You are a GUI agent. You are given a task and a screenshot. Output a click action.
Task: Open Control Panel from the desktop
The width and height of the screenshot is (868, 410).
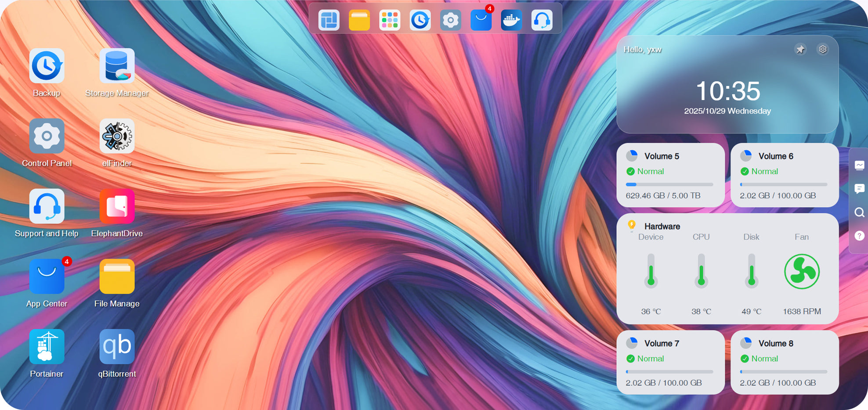coord(47,137)
